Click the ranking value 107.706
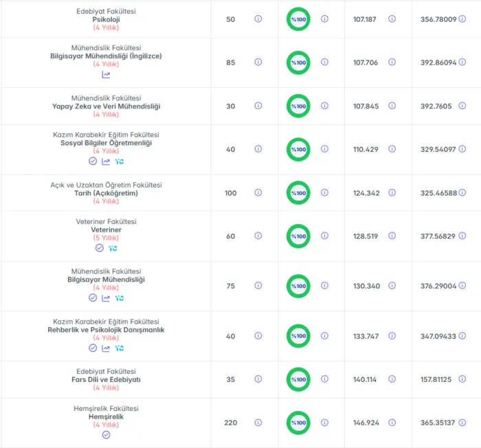The image size is (481, 448). point(366,63)
